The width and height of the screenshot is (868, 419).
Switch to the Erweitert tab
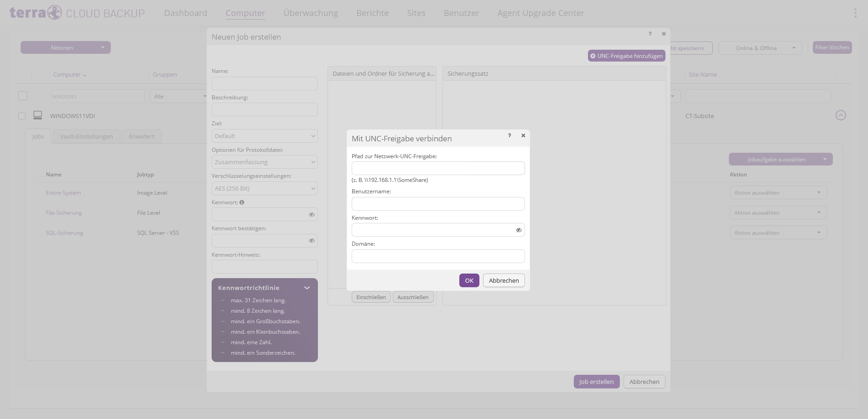point(141,136)
